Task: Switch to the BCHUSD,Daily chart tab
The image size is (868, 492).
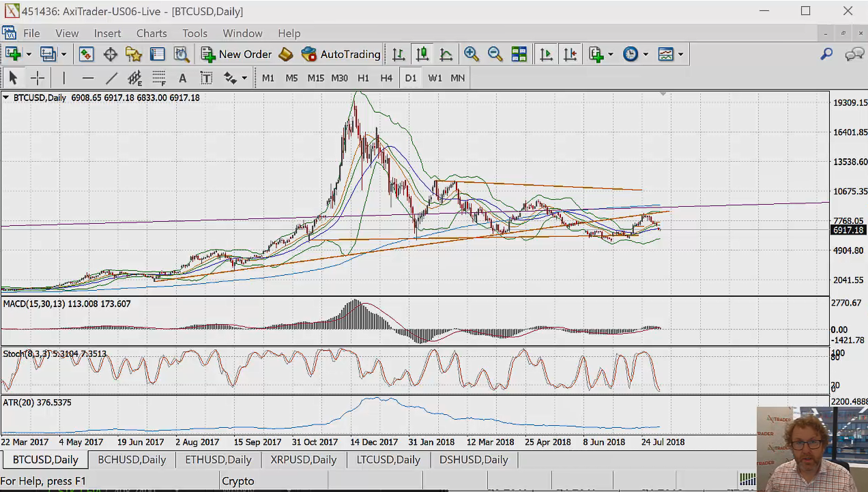Action: pyautogui.click(x=132, y=459)
